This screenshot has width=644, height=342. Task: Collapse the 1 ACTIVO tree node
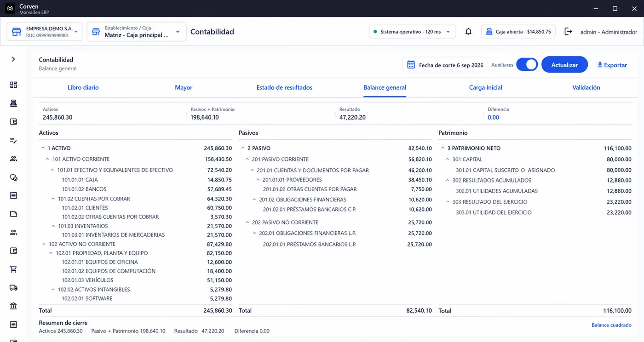[43, 148]
